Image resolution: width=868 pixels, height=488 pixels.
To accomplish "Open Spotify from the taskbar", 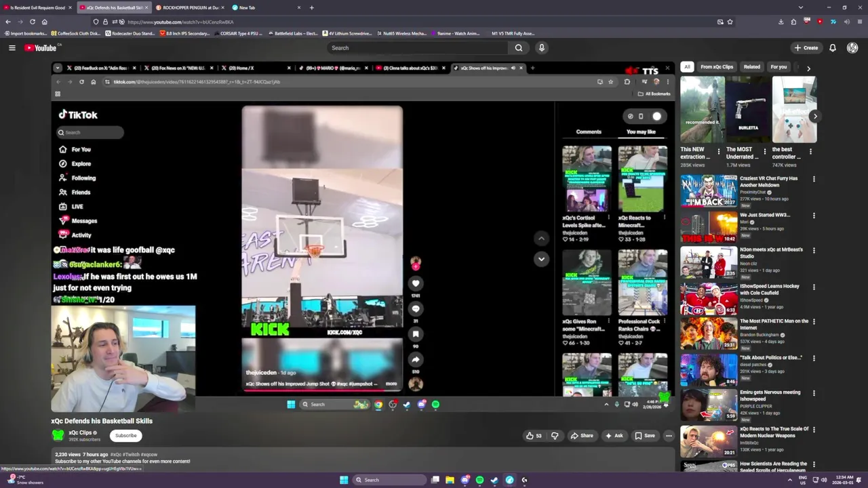I will pos(479,480).
